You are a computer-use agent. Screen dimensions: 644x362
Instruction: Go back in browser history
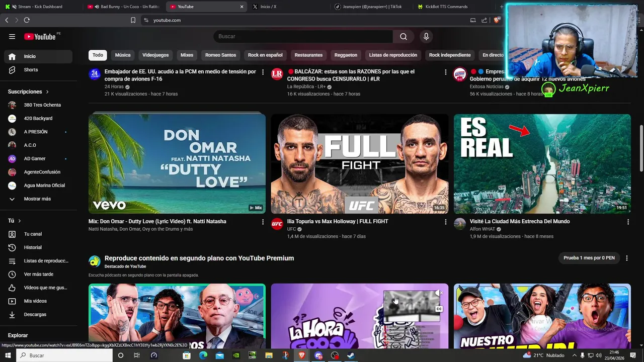point(7,20)
